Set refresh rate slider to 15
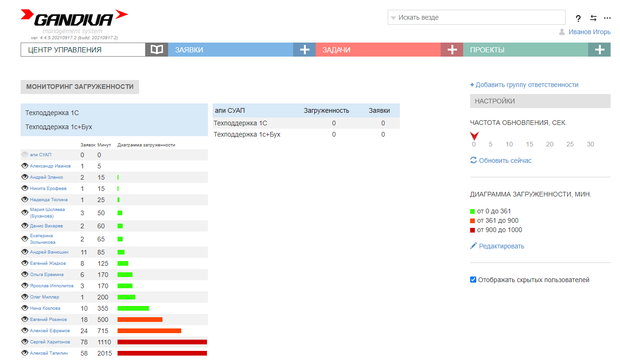 coord(529,144)
